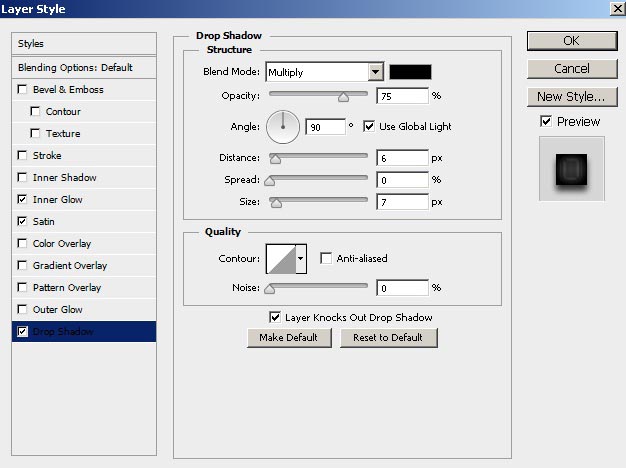Click the contour curve thumbnail
Image resolution: width=626 pixels, height=468 pixels.
coord(281,259)
